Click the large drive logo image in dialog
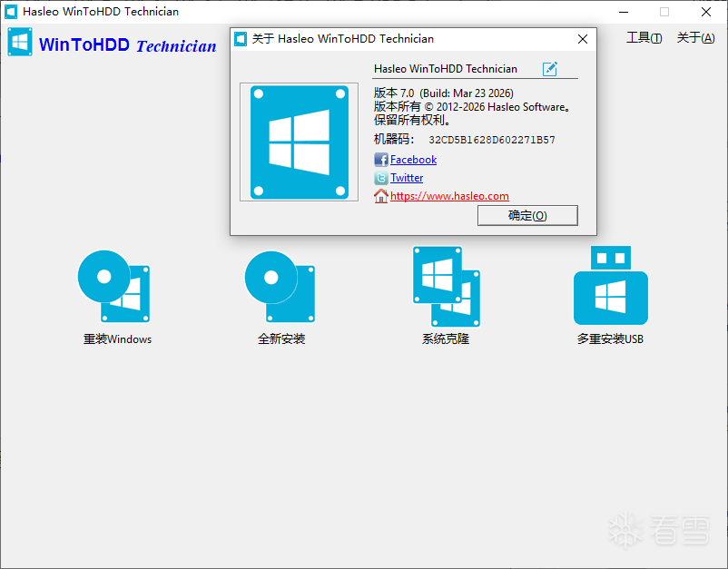 299,142
